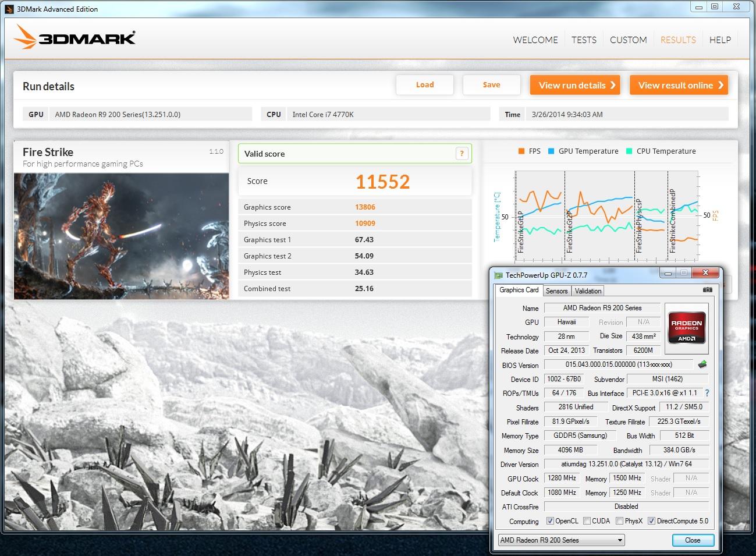
Task: Toggle the DirectCompute 5.0 checkbox
Action: [x=651, y=521]
